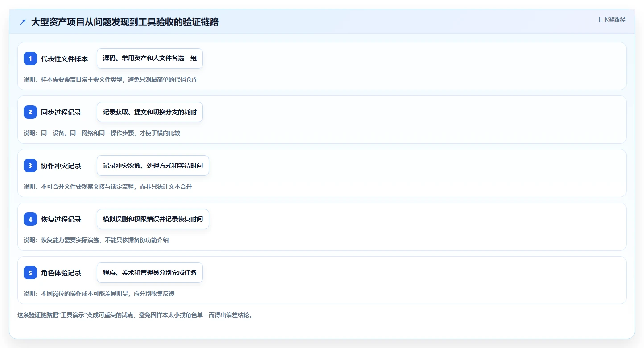
Task: Click the 协作冲突记录 step title
Action: (61, 166)
